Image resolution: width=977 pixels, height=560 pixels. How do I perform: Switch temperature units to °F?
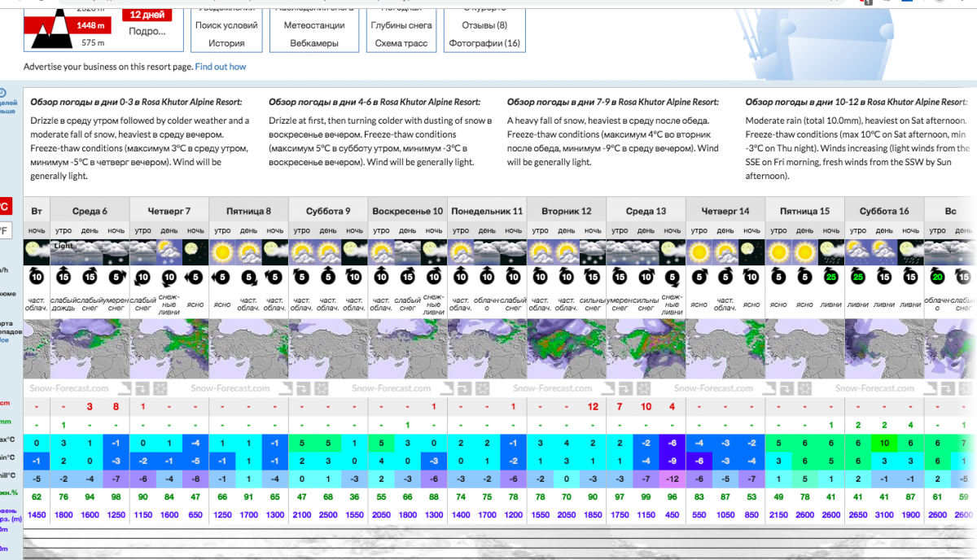pos(5,230)
